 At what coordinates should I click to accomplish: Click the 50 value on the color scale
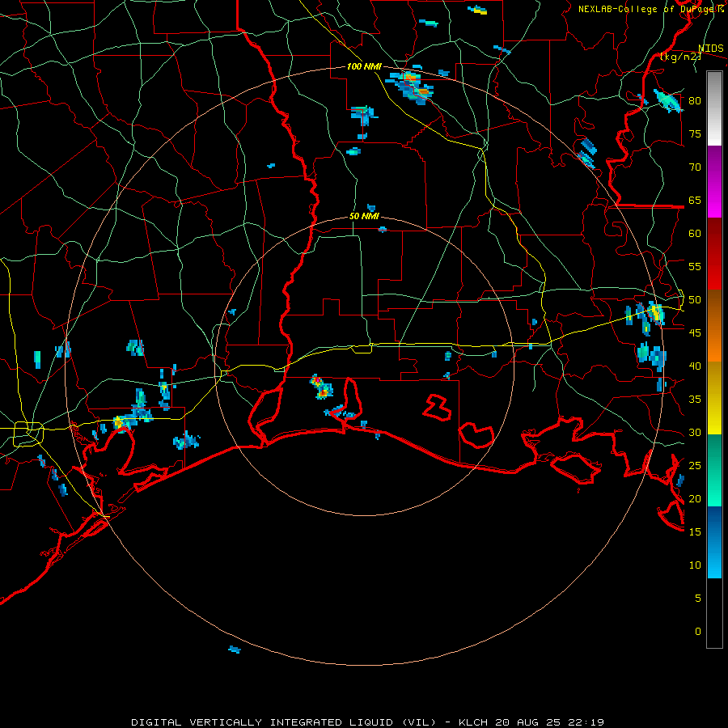695,300
